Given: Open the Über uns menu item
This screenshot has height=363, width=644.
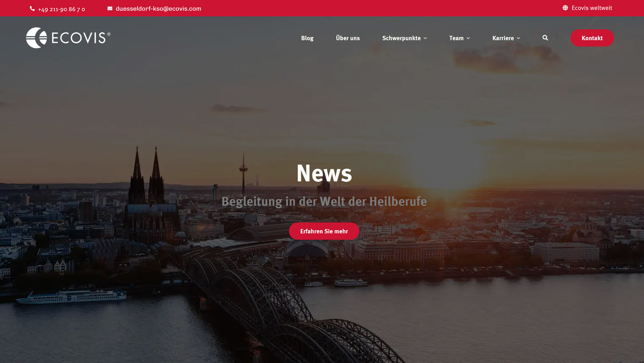Looking at the screenshot, I should point(348,38).
